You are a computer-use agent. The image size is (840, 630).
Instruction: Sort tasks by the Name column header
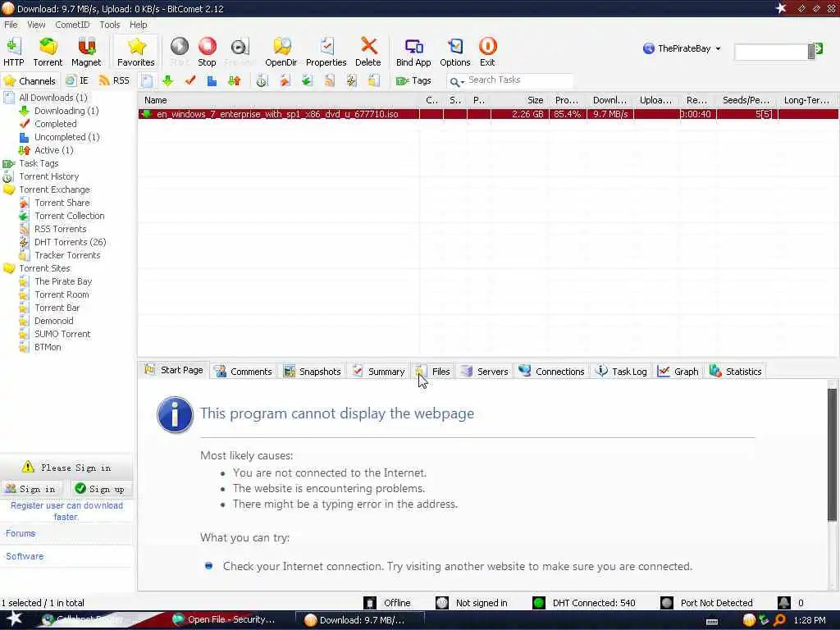click(x=279, y=100)
